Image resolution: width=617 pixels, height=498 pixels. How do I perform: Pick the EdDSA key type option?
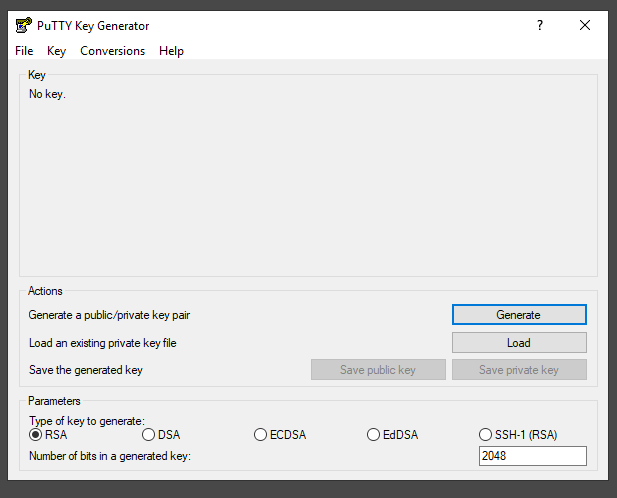coord(374,435)
